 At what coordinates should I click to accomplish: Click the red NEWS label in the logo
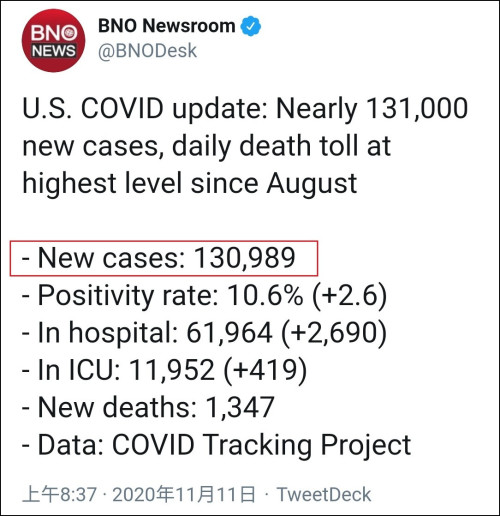[x=54, y=51]
